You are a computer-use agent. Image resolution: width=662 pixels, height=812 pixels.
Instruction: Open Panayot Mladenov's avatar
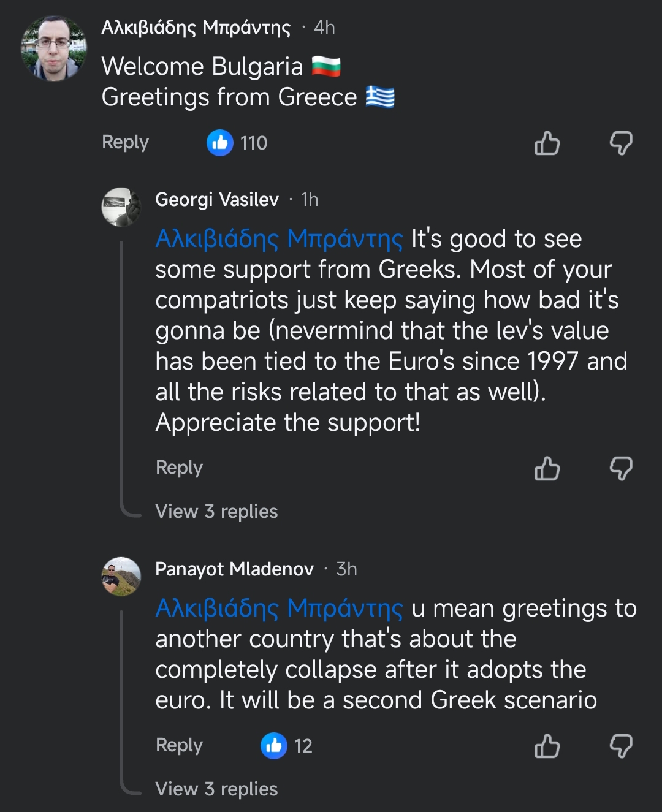[x=121, y=576]
